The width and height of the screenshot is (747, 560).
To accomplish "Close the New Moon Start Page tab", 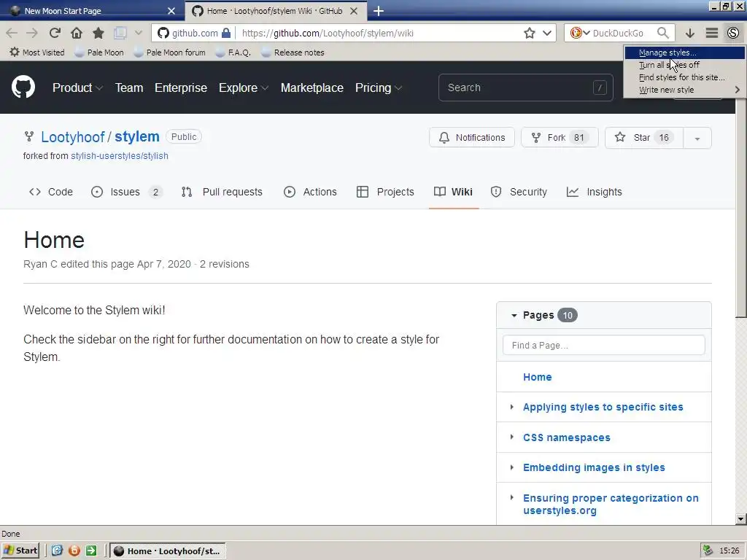I will 171,11.
